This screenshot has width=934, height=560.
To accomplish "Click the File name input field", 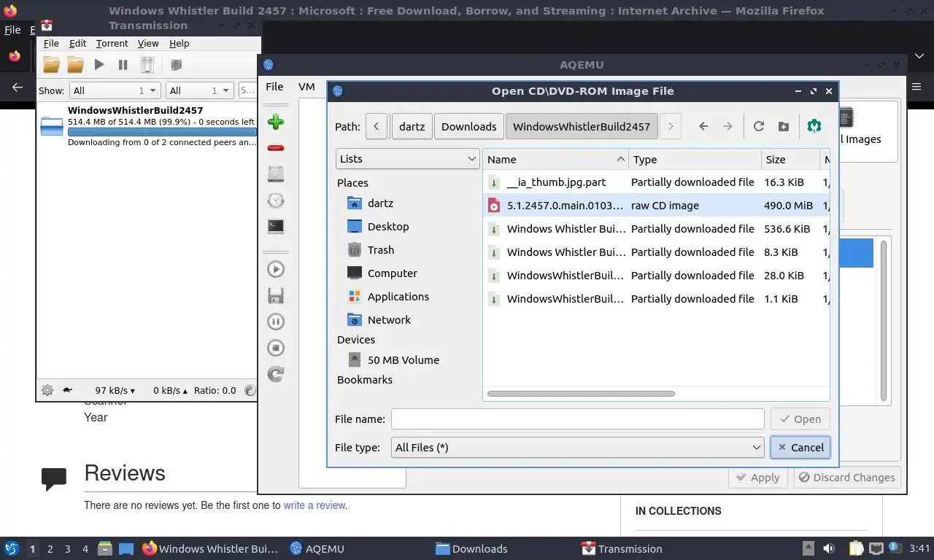I will [x=577, y=419].
